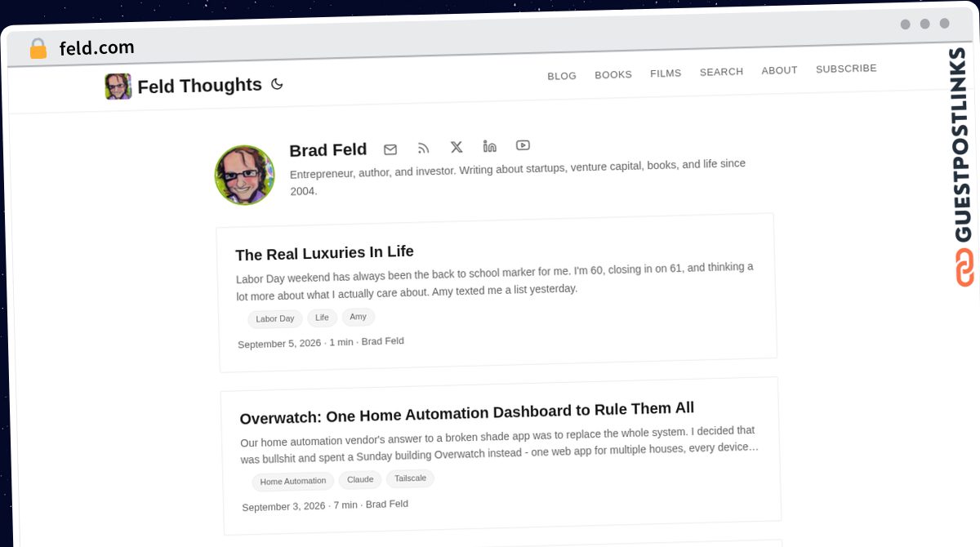Viewport: 980px width, 547px height.
Task: Select the Life tag
Action: (322, 318)
